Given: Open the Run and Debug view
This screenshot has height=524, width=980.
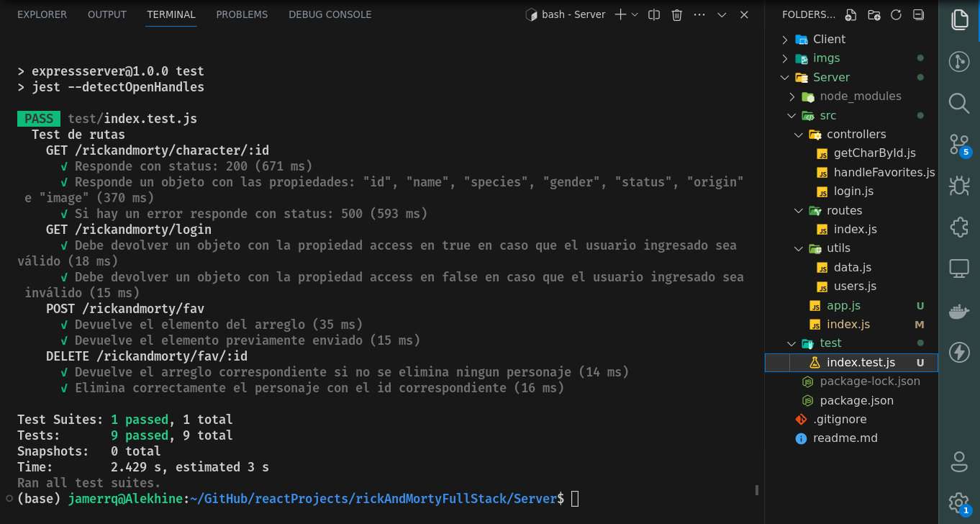Looking at the screenshot, I should tap(958, 186).
